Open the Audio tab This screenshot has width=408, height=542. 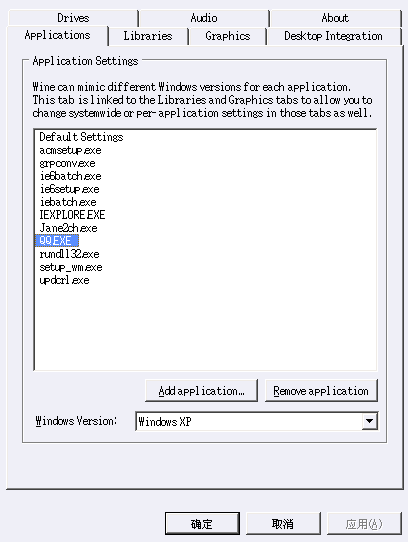pos(204,18)
